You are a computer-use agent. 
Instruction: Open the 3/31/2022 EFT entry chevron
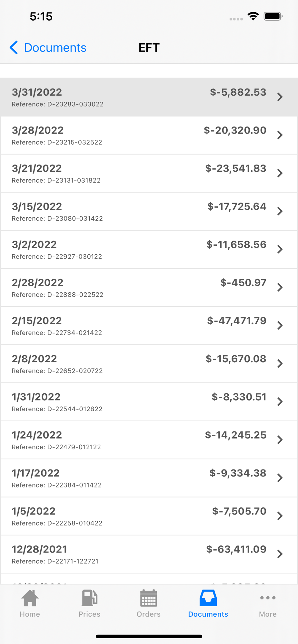[x=280, y=97]
